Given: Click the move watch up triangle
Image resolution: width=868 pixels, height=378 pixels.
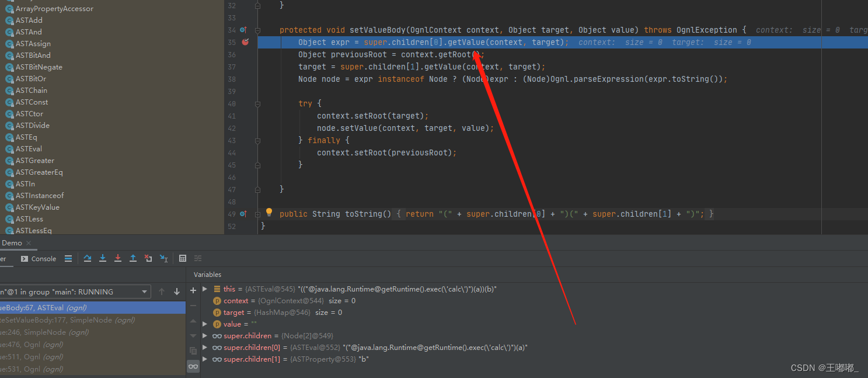Looking at the screenshot, I should point(193,321).
